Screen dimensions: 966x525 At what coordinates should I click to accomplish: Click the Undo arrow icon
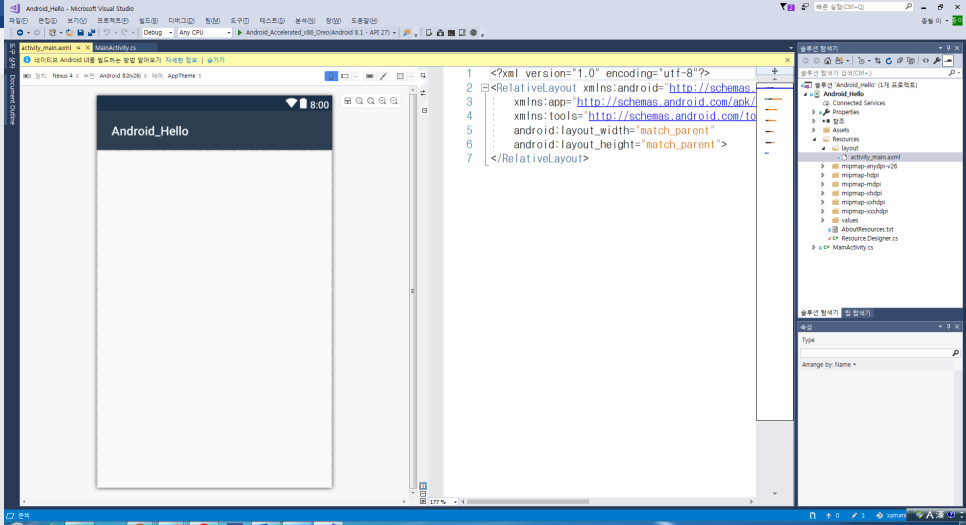(106, 33)
